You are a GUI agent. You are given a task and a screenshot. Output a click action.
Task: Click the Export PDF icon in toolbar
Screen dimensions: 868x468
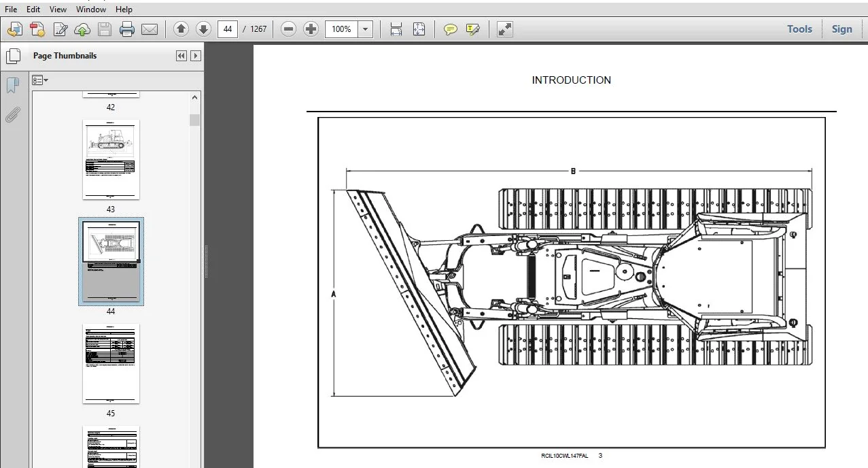37,29
